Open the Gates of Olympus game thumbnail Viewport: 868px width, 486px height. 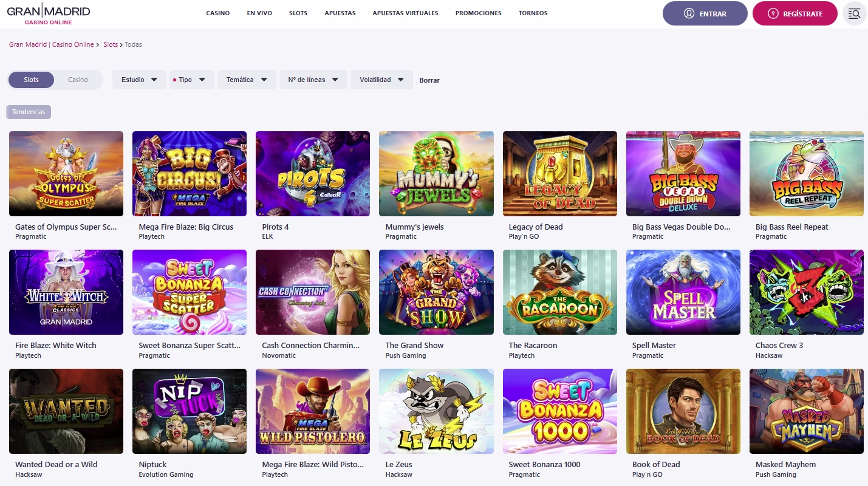[x=66, y=174]
